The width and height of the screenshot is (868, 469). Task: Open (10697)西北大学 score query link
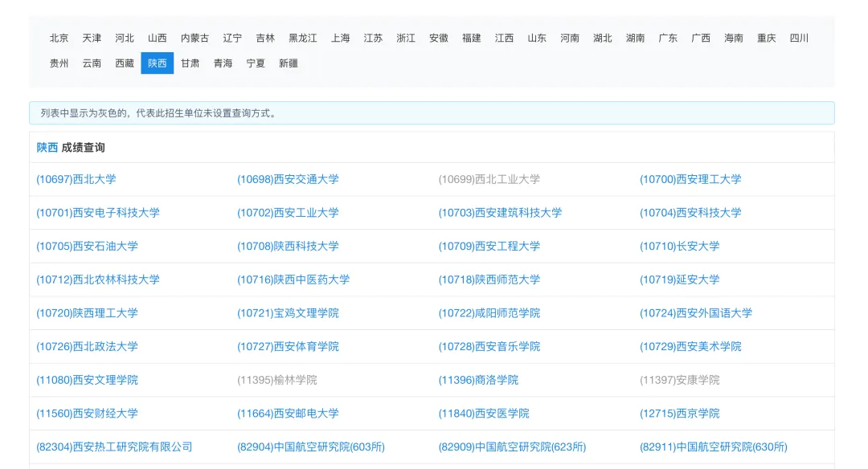(76, 179)
